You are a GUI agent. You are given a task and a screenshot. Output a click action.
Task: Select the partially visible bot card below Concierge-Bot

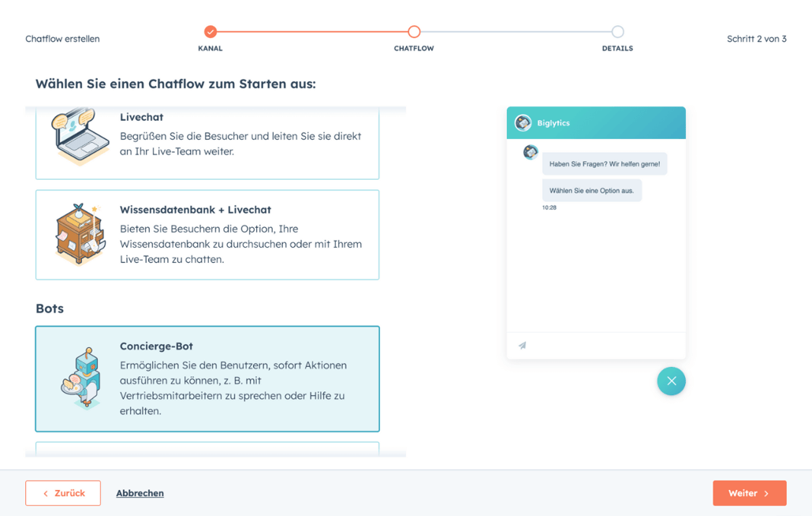pyautogui.click(x=207, y=449)
